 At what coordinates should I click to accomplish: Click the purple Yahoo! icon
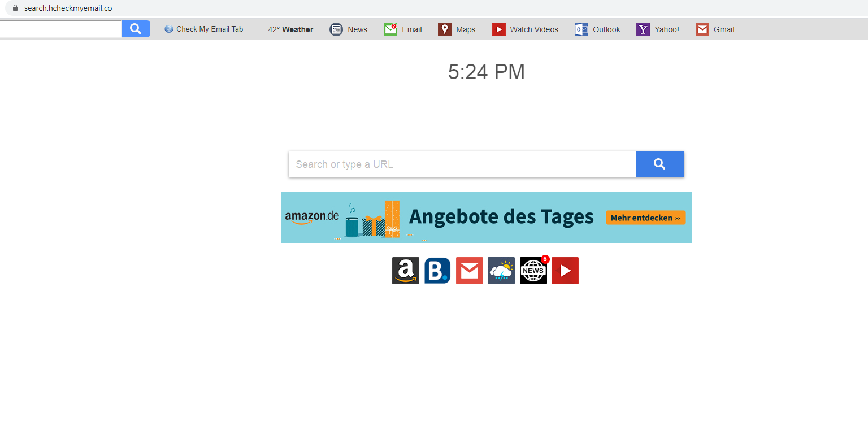click(x=643, y=29)
